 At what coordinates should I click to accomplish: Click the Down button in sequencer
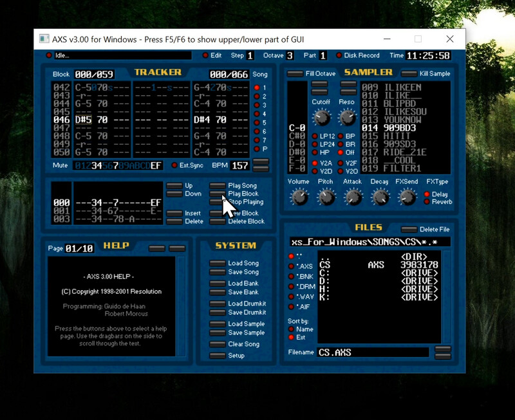point(174,194)
